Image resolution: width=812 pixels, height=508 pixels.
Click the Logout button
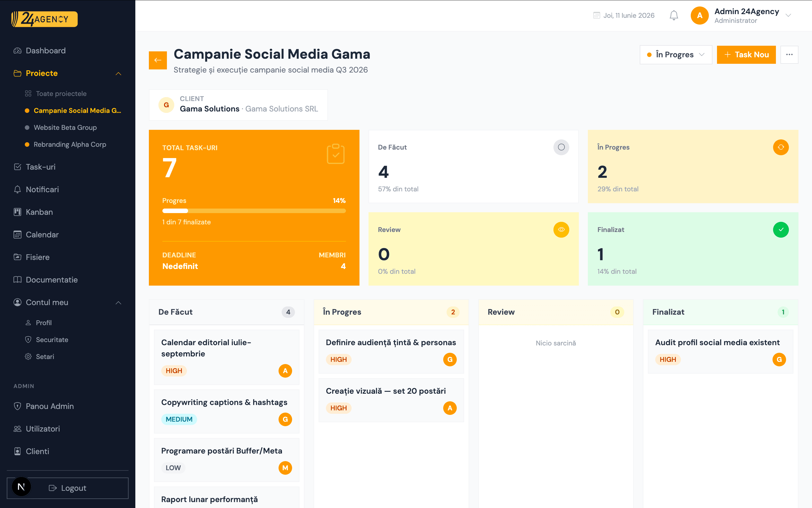pyautogui.click(x=67, y=488)
